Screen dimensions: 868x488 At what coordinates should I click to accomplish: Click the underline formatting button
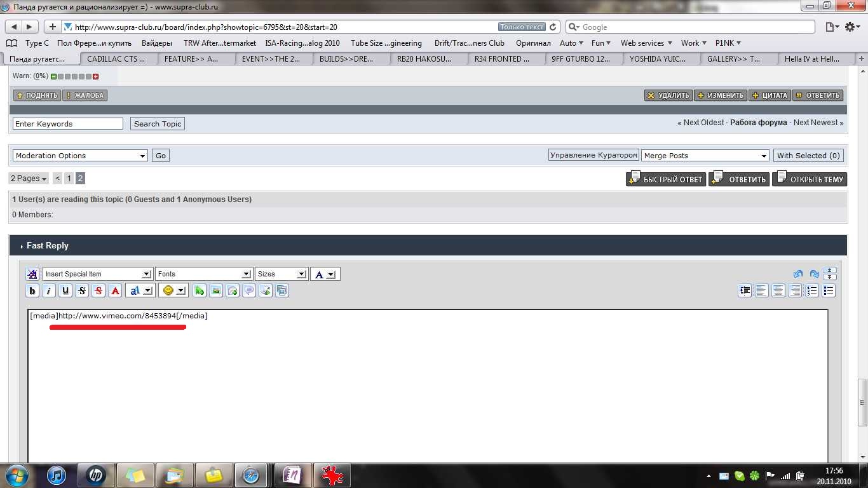[x=65, y=291]
